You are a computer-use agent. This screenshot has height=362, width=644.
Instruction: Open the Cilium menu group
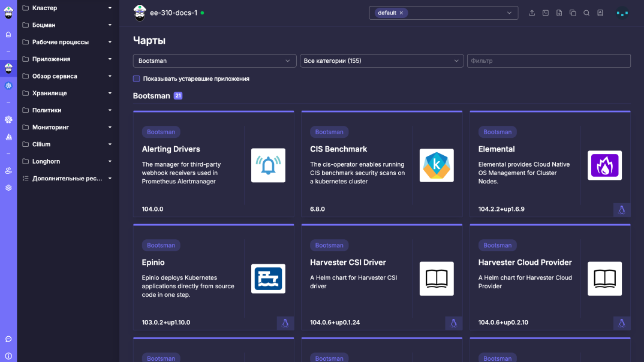tap(68, 144)
